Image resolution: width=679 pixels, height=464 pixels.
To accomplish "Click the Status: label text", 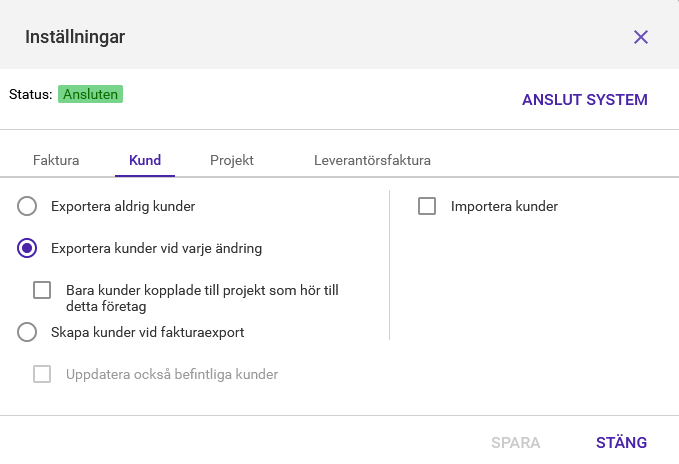I will click(x=31, y=94).
